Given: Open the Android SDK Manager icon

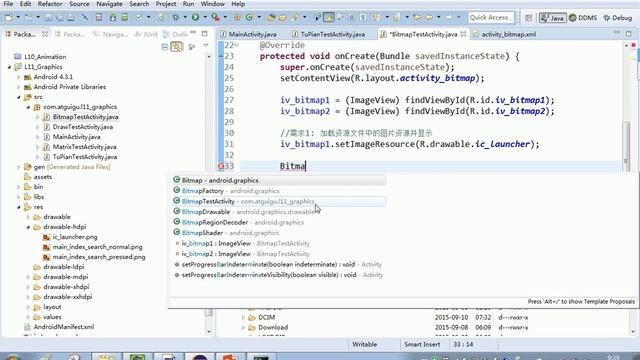Looking at the screenshot, I should (x=113, y=17).
